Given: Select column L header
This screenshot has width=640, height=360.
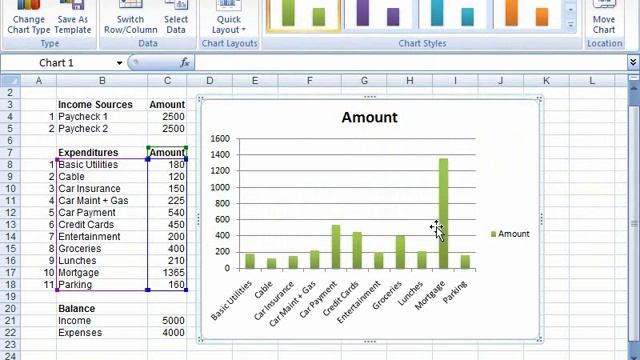Looking at the screenshot, I should [x=592, y=80].
